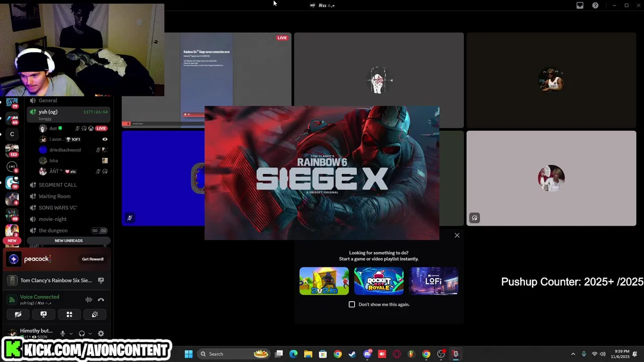
Task: Click the yuh (og) voice channel
Action: pos(68,114)
